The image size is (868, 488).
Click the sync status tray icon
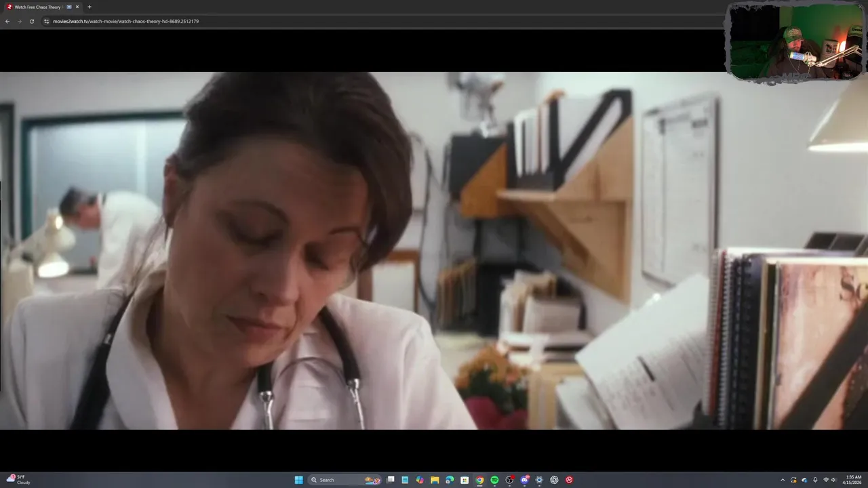tap(793, 480)
